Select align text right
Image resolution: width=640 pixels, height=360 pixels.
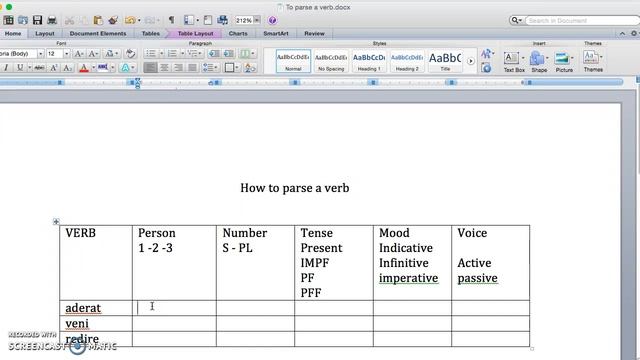(x=178, y=67)
